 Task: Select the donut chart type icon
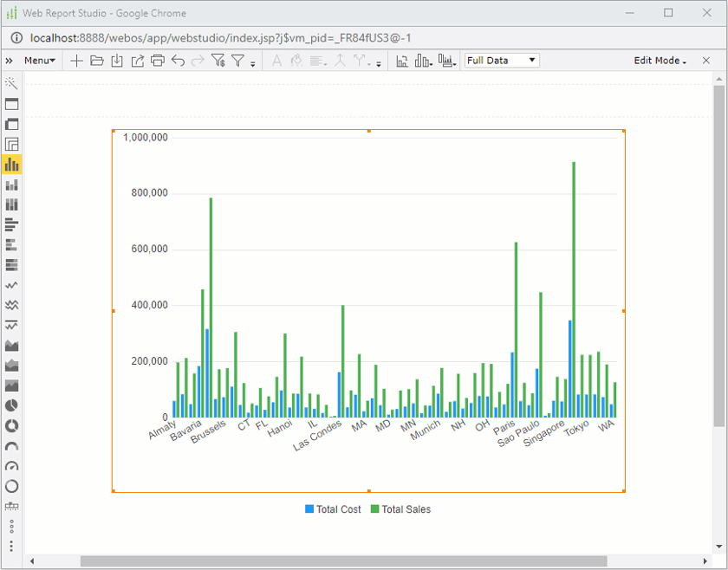[12, 425]
